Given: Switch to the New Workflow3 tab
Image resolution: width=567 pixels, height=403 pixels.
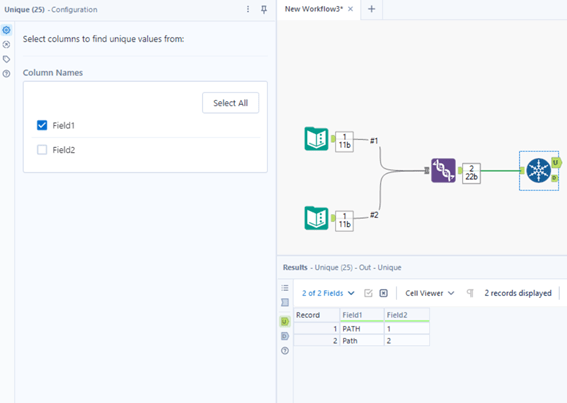Looking at the screenshot, I should tap(314, 9).
